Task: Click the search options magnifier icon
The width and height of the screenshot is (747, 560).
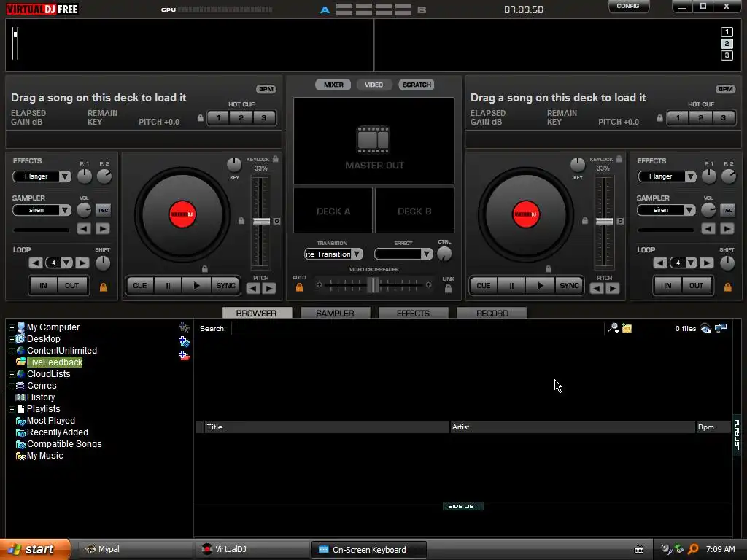Action: tap(613, 328)
